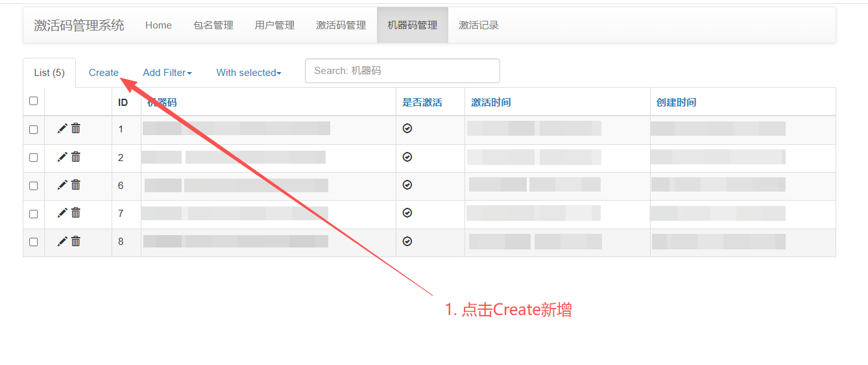The height and width of the screenshot is (365, 868).
Task: Open the Add Filter dropdown
Action: point(167,73)
